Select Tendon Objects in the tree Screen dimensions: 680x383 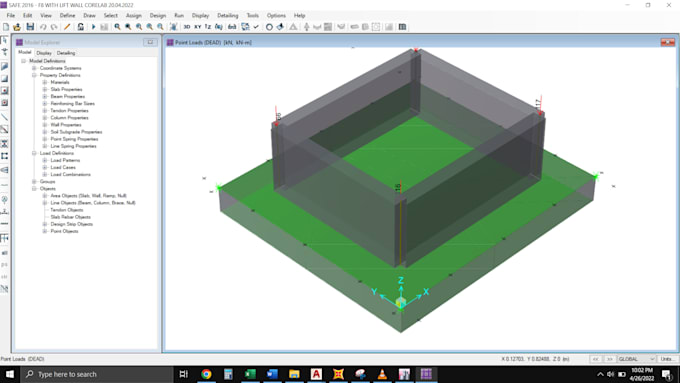67,210
